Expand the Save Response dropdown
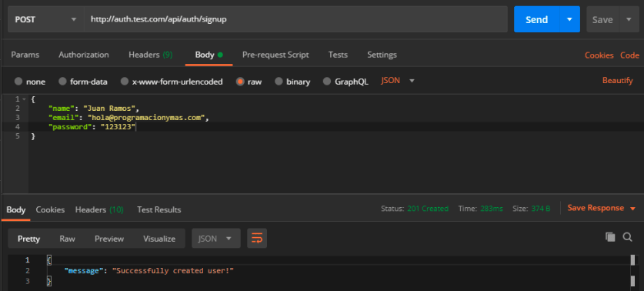Viewport: 644px width, 291px height. [x=602, y=208]
